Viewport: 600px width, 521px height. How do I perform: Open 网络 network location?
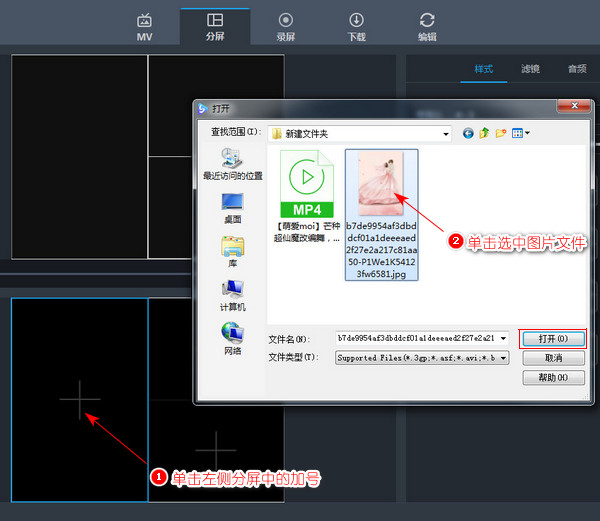pyautogui.click(x=233, y=339)
